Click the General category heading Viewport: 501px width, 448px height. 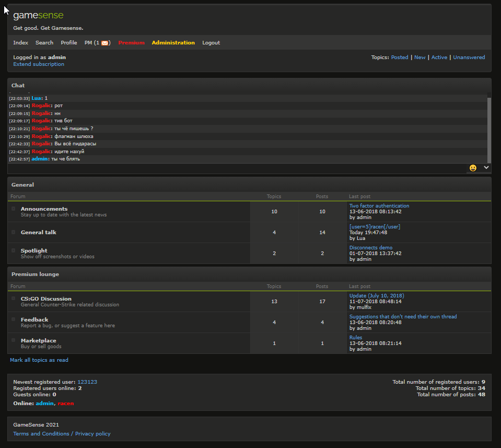click(22, 185)
